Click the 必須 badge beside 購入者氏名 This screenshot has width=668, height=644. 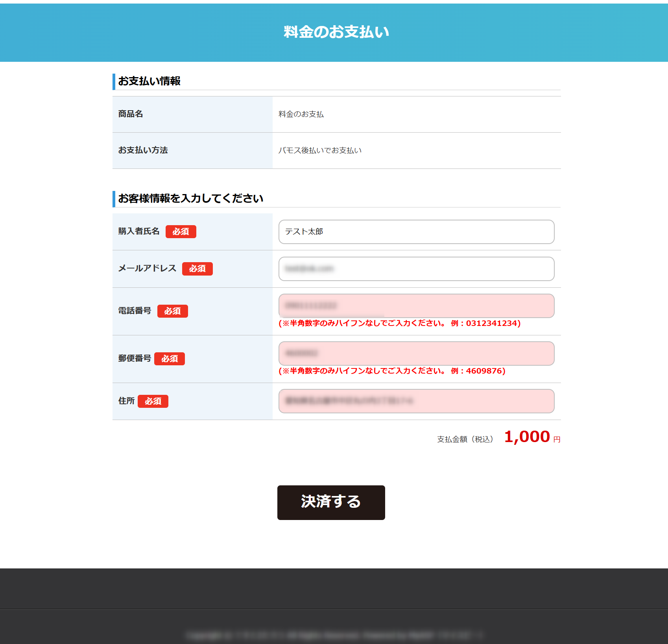[x=181, y=231]
